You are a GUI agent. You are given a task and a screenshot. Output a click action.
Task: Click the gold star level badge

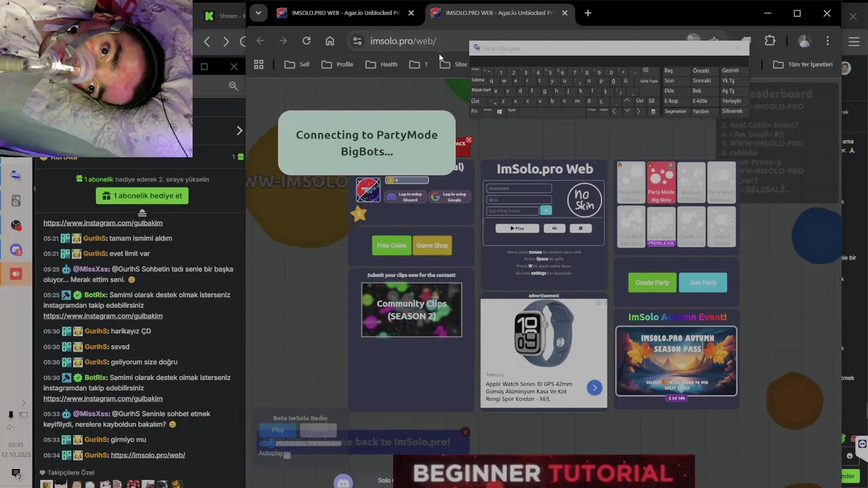359,213
